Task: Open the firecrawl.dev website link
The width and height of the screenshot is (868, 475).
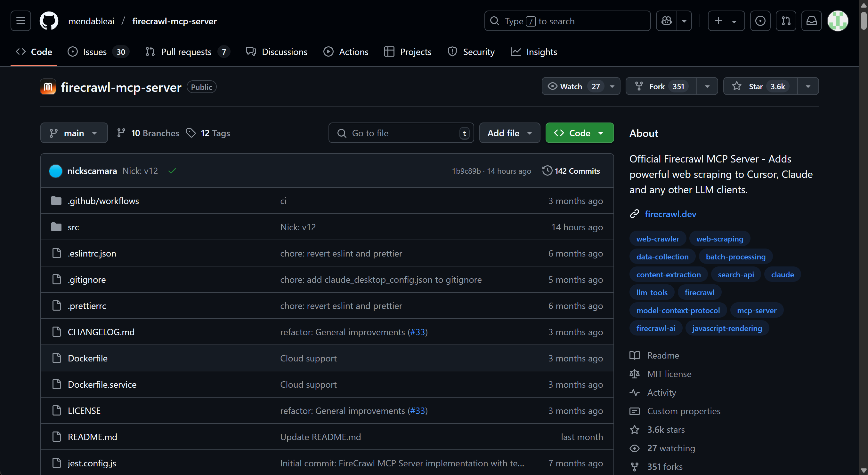Action: pyautogui.click(x=670, y=214)
